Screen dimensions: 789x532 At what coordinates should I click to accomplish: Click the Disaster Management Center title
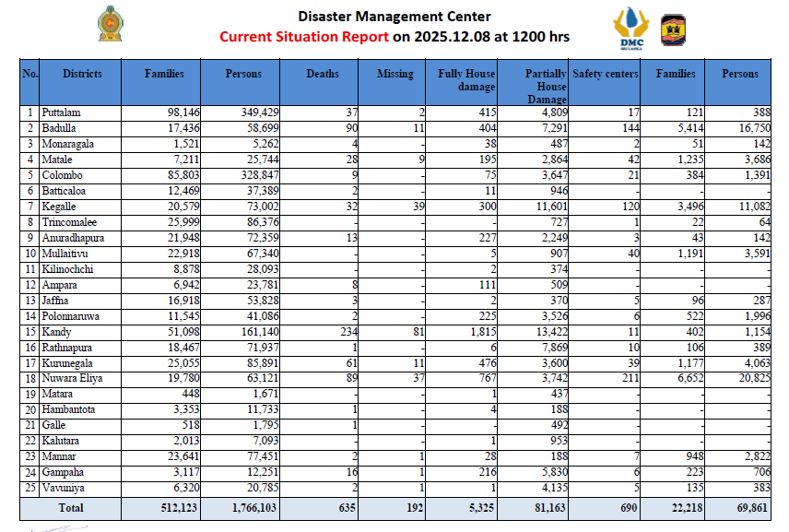394,16
